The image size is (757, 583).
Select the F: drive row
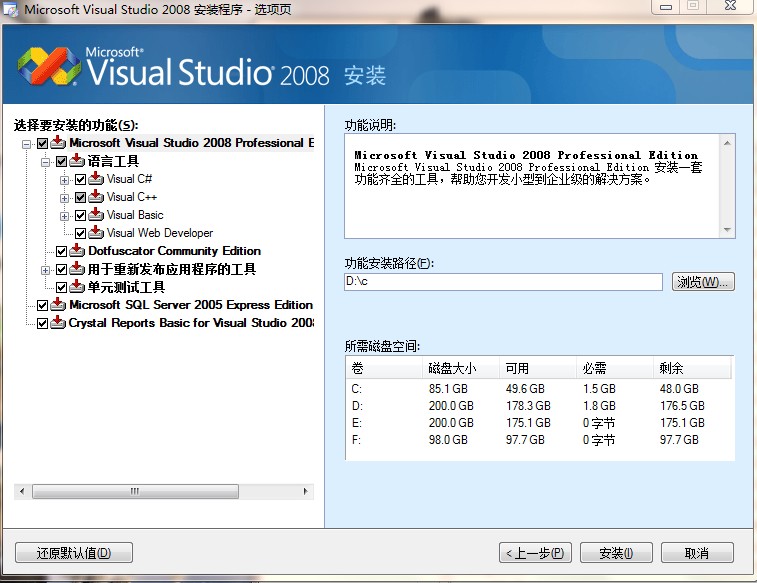coord(540,440)
